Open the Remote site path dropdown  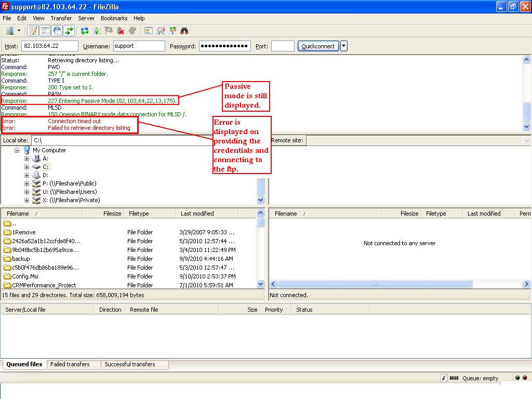527,140
